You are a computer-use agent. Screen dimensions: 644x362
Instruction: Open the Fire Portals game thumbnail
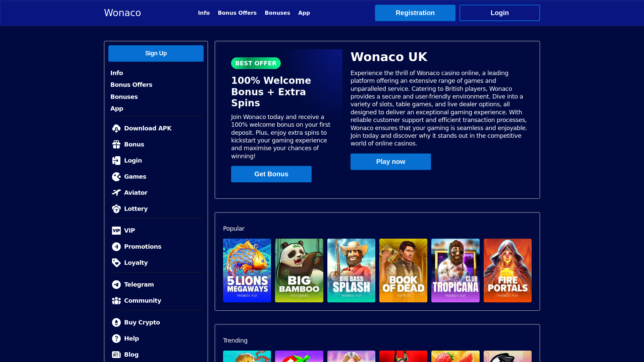point(507,270)
